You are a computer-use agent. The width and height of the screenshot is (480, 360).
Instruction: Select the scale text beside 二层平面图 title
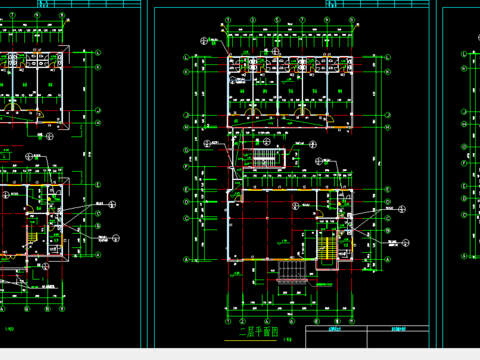point(288,340)
